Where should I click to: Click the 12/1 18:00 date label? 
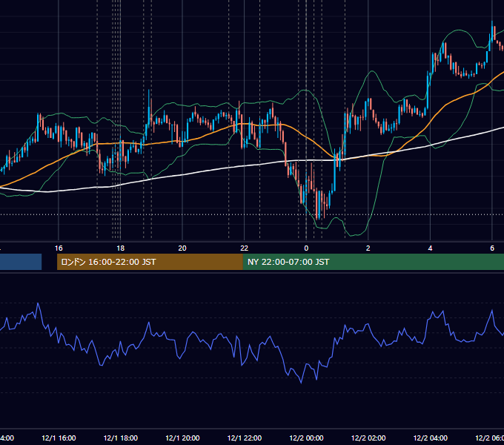(121, 438)
